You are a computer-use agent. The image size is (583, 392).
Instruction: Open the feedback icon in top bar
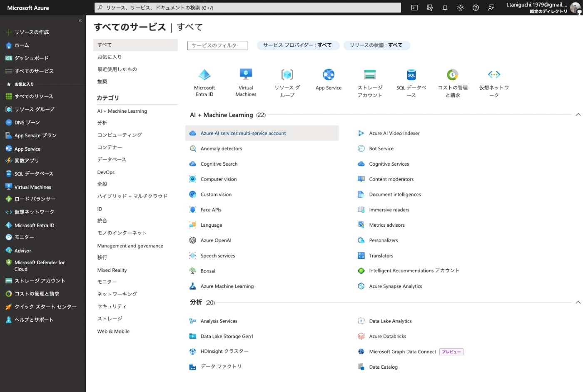[x=491, y=7]
